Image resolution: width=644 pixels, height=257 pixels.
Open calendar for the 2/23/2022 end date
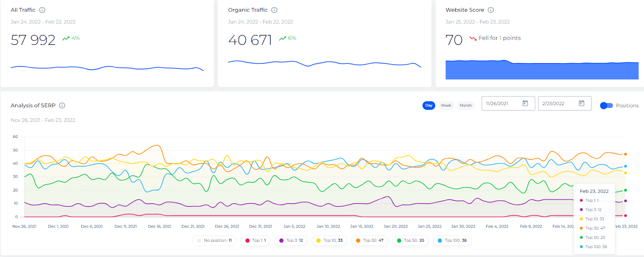tap(581, 103)
